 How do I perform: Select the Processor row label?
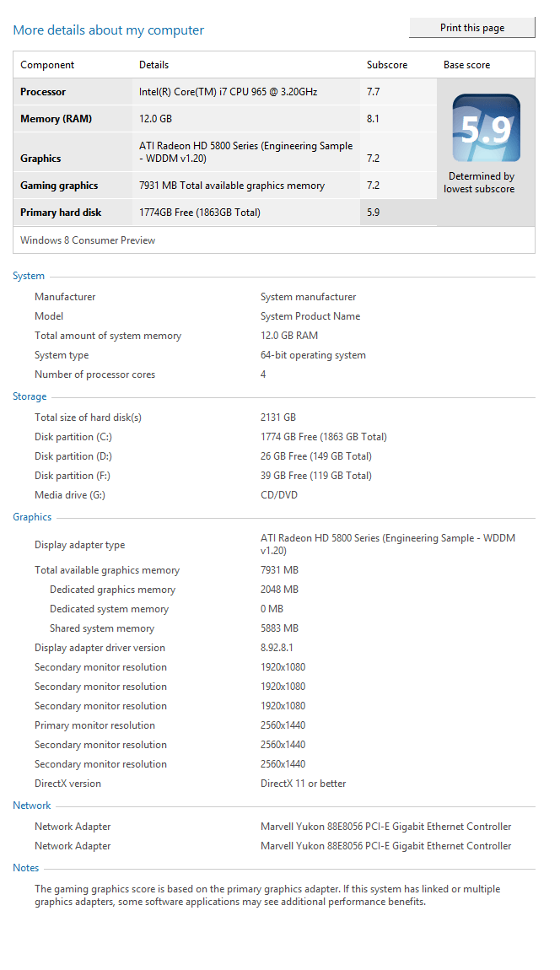[43, 92]
